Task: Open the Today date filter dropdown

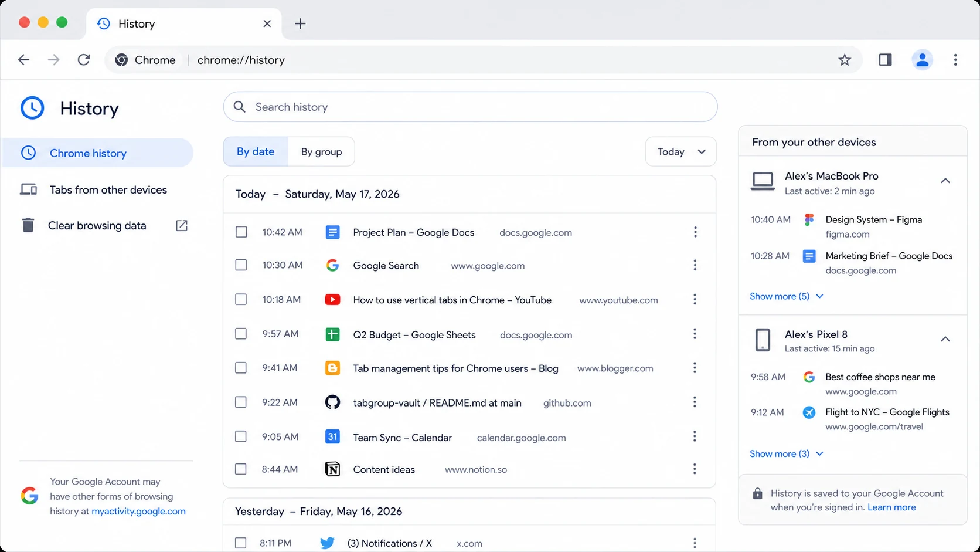Action: point(680,152)
